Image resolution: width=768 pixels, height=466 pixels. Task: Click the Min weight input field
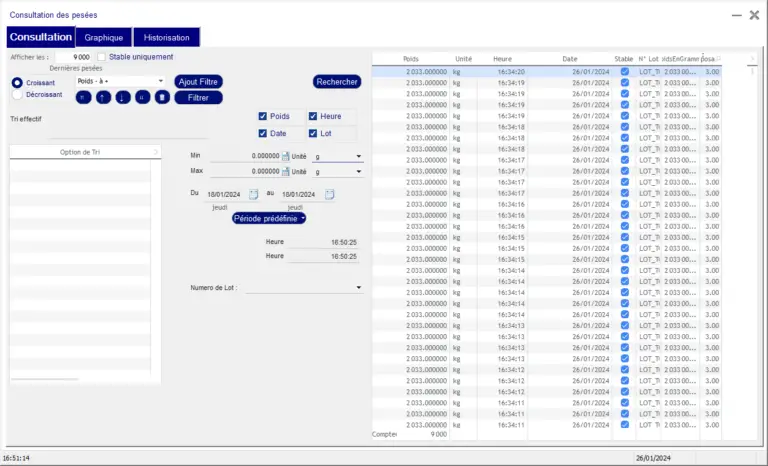pos(245,156)
